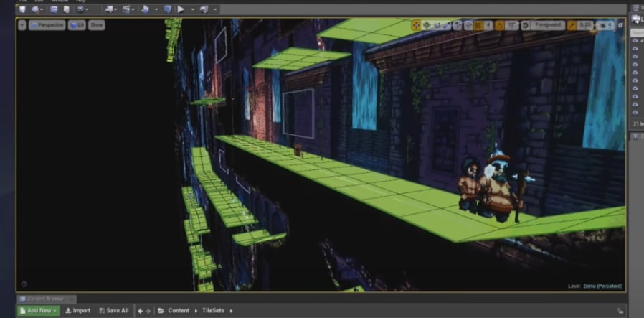Expand the Blueprints dropdown arrow
The image size is (644, 318).
115,9
